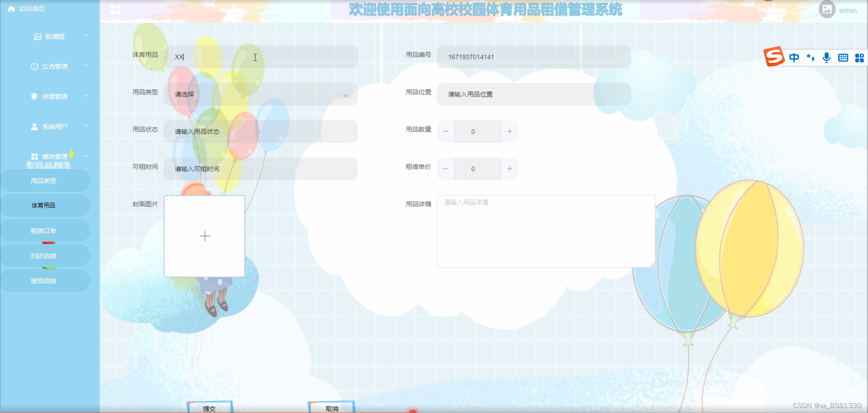Open the 租借订单 submenu item
This screenshot has height=413, width=868.
click(x=45, y=231)
